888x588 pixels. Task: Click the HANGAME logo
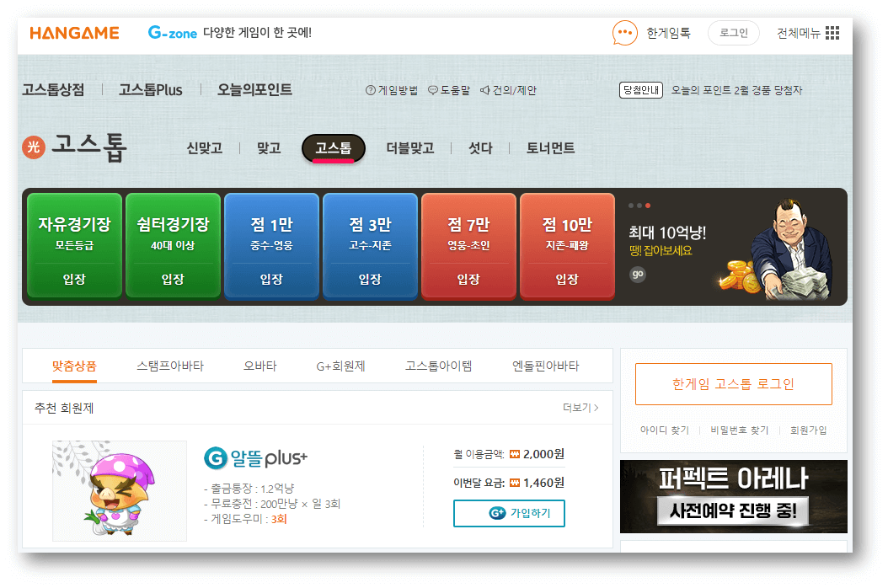[x=74, y=32]
